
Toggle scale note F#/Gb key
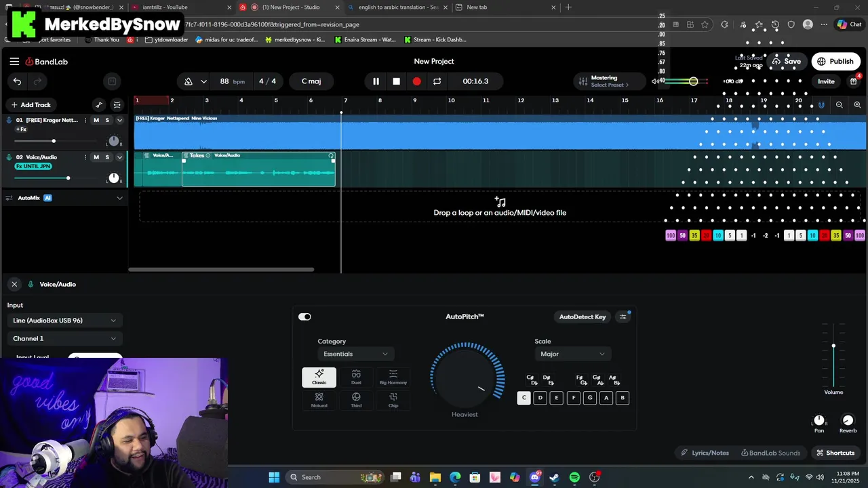point(582,380)
